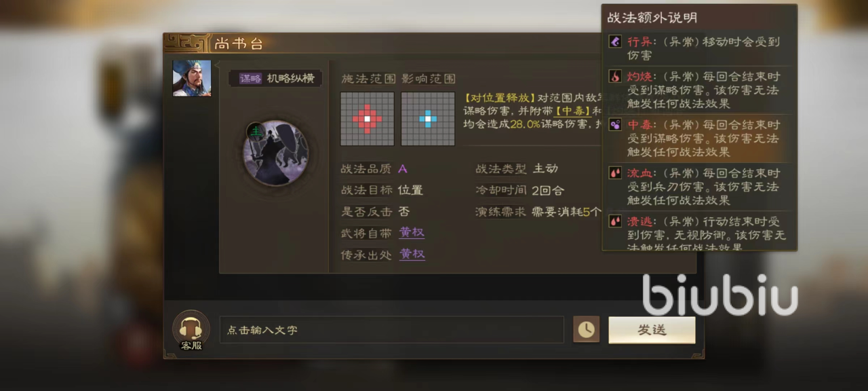The height and width of the screenshot is (391, 868).
Task: Focus the 点击输入文字 chat input
Action: pos(391,330)
